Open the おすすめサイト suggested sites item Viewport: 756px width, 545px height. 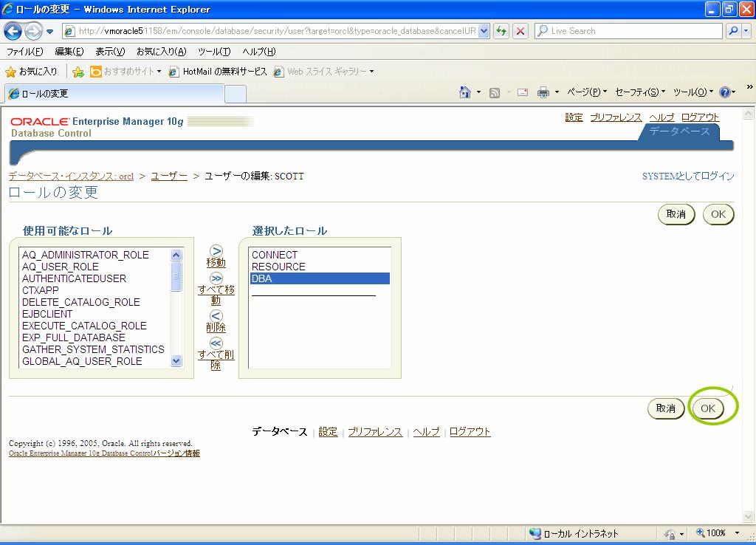point(126,72)
